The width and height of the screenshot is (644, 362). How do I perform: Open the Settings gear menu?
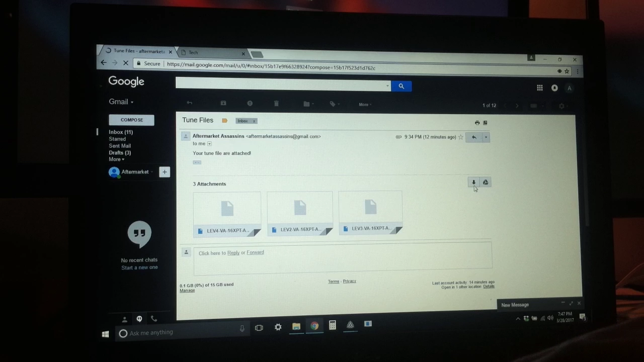pos(562,106)
